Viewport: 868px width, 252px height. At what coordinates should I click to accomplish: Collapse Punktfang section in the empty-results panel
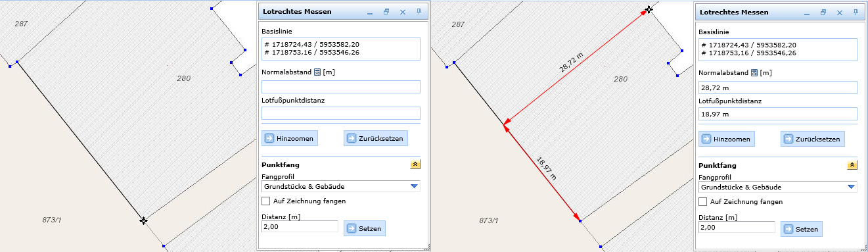(415, 165)
